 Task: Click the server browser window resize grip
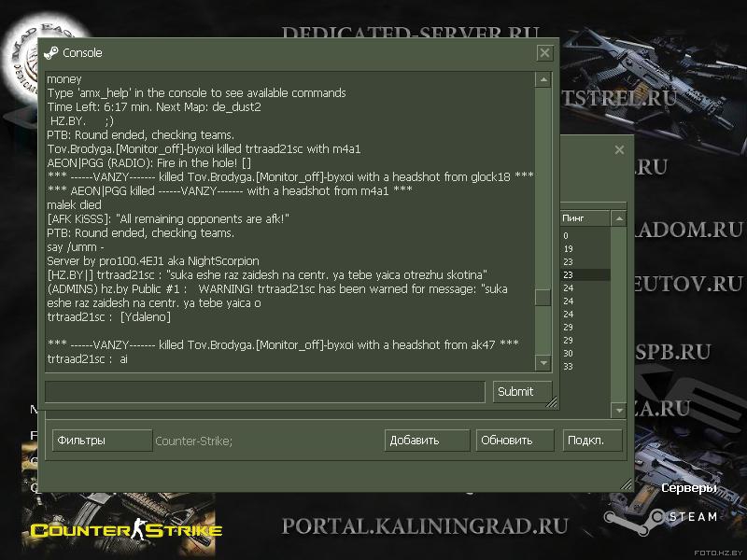(x=626, y=484)
